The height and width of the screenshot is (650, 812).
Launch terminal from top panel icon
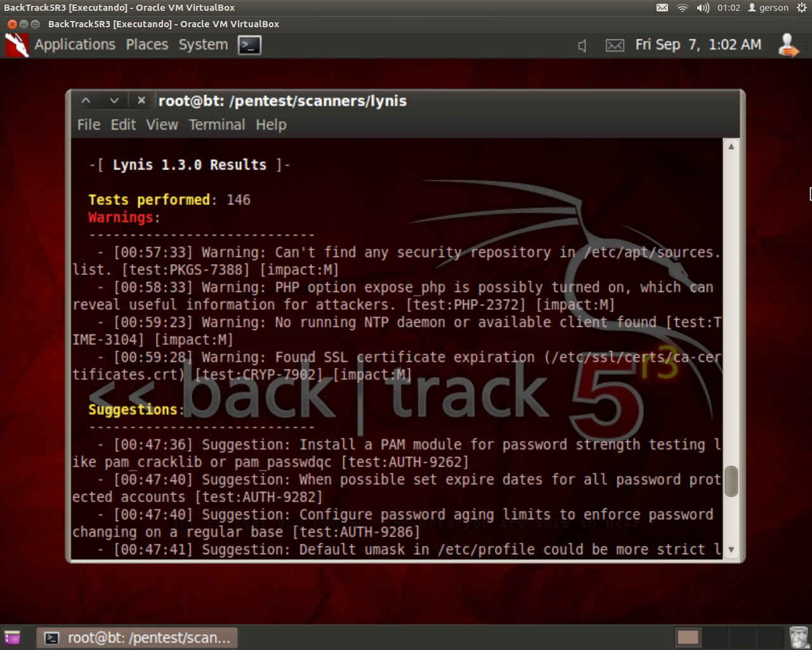(249, 45)
